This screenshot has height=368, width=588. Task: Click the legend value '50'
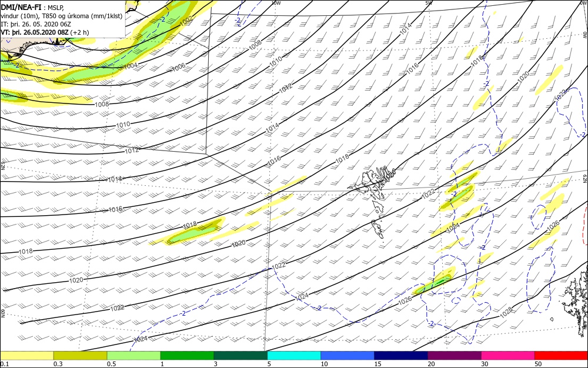coord(538,364)
